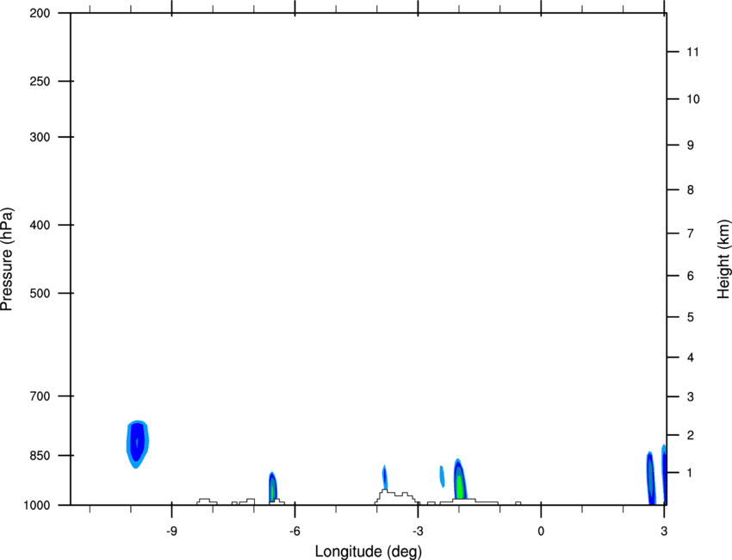Click the -3 longitude tick label
This screenshot has width=732, height=560.
(418, 531)
